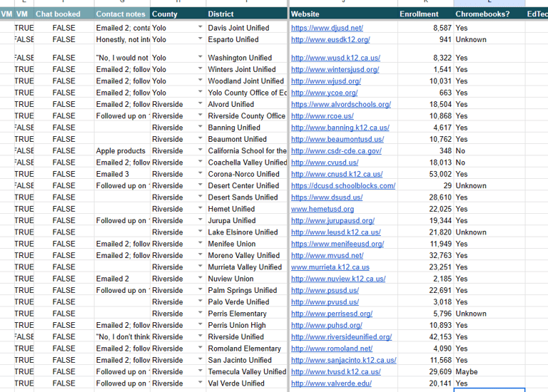
Task: Open County dropdown for Hemet Unified row
Action: tap(201, 208)
